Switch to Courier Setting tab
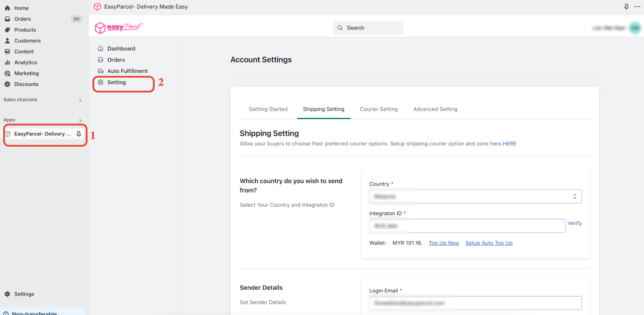The height and width of the screenshot is (315, 644). tap(379, 109)
